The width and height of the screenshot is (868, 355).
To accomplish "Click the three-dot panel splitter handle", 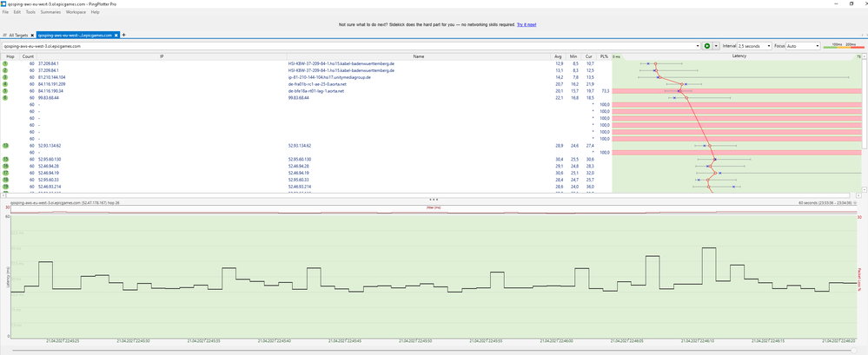I will point(434,199).
